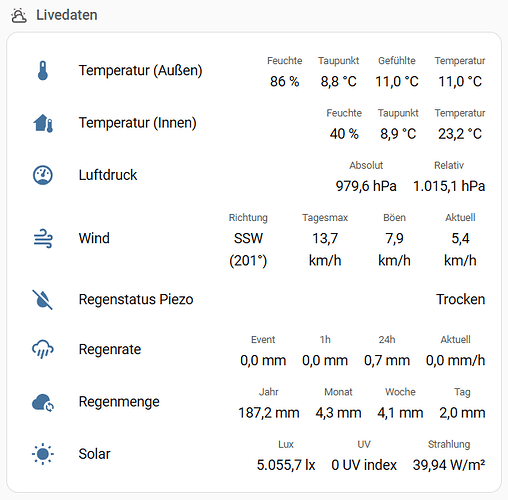Click the house thermometer icon for Temperatur (Innen)
The image size is (508, 500).
pyautogui.click(x=43, y=123)
